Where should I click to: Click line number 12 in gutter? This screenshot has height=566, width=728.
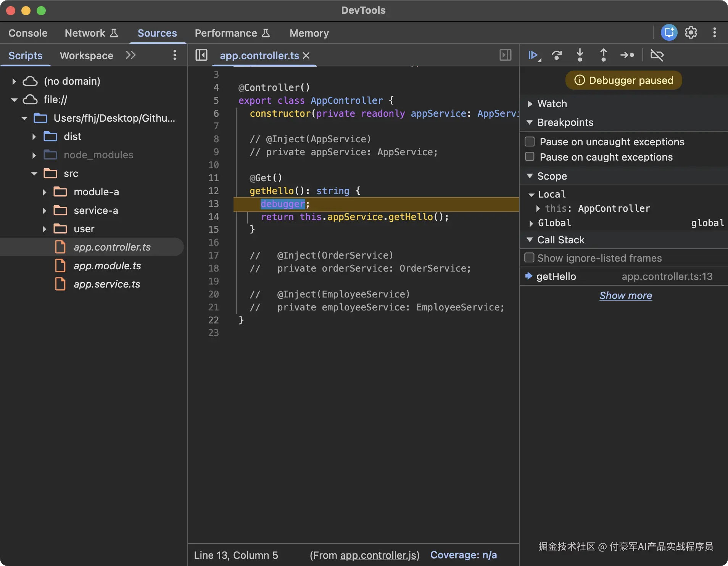(214, 191)
